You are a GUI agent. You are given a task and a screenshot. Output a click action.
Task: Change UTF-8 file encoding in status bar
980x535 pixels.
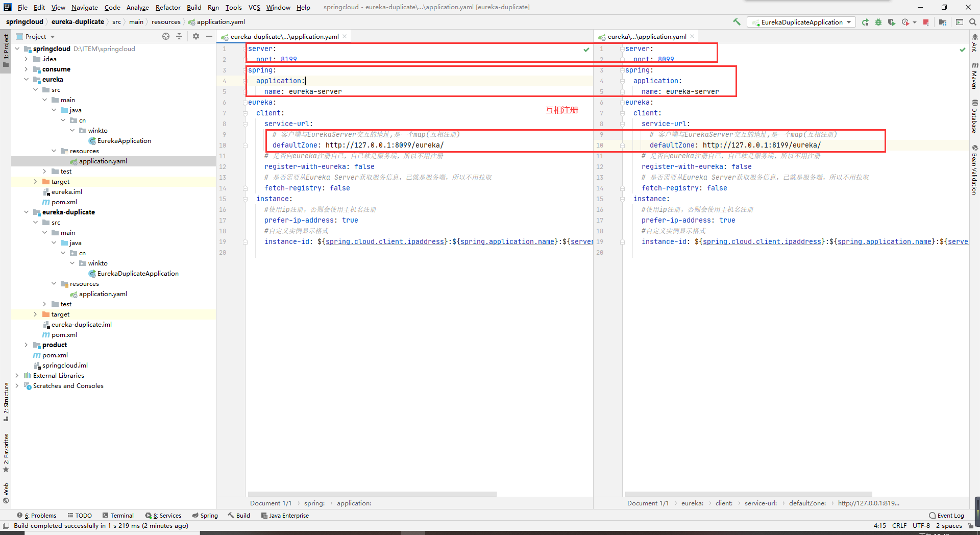[x=921, y=526]
